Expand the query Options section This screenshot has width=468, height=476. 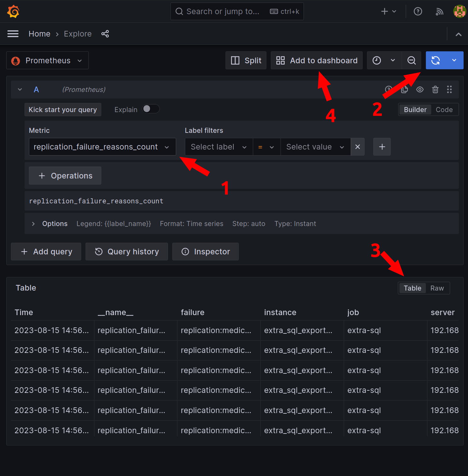point(33,224)
